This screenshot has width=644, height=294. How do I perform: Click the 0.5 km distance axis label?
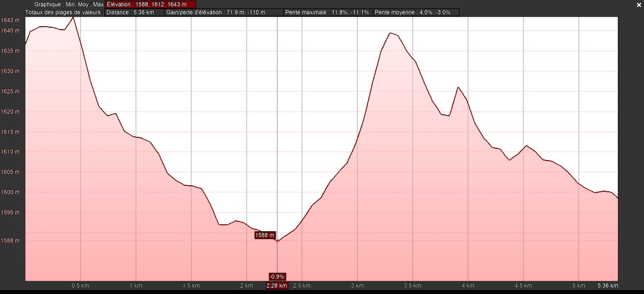(x=81, y=286)
